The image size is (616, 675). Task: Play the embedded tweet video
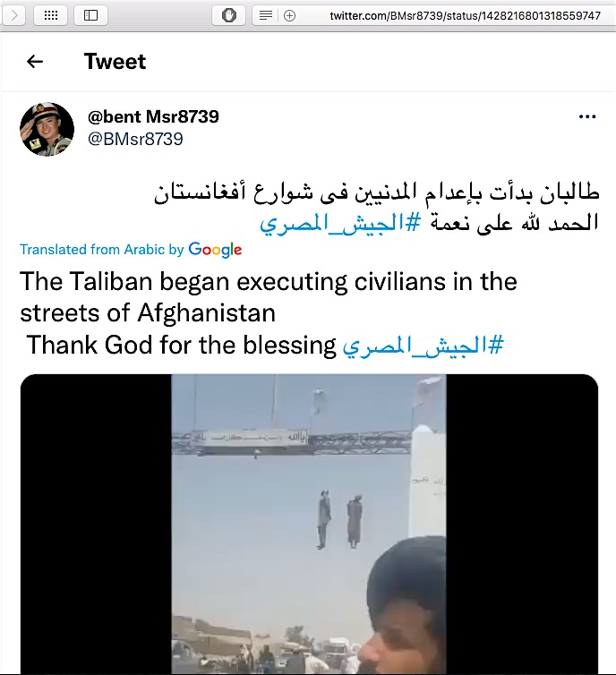click(x=309, y=524)
